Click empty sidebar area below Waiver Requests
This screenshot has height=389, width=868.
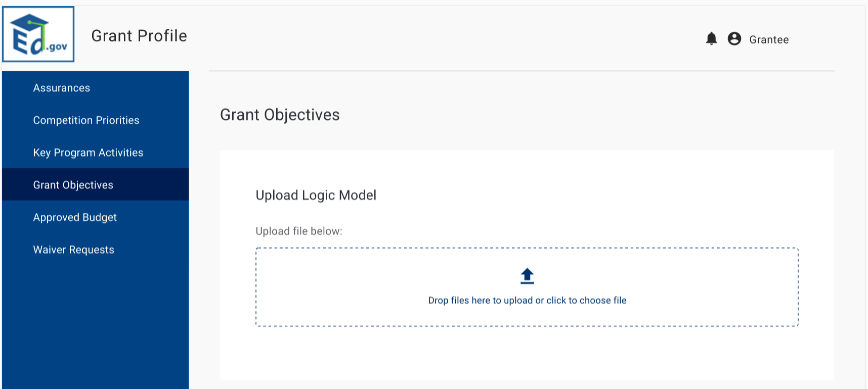coord(95,323)
